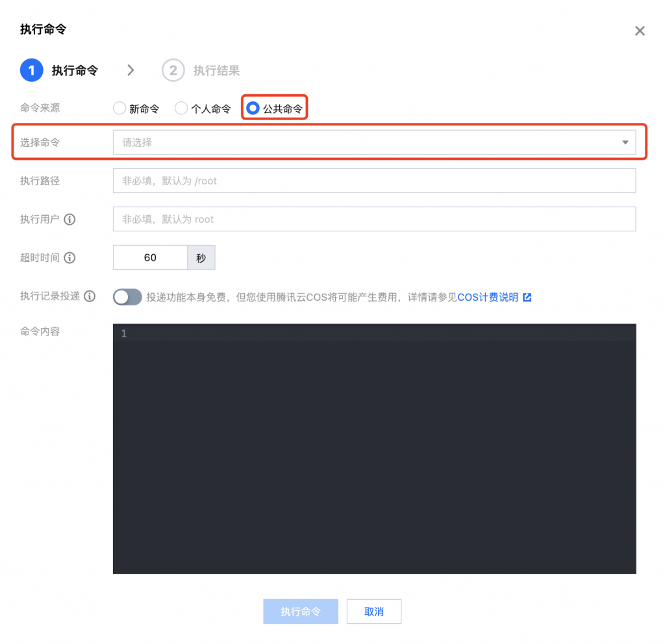Click the 秒 unit label next to timeout
665x644 pixels.
click(201, 257)
